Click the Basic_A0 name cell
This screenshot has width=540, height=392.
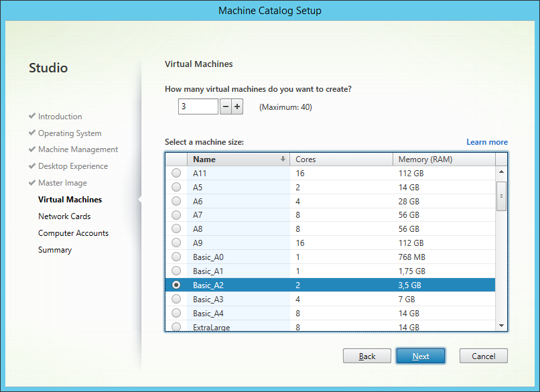point(239,257)
